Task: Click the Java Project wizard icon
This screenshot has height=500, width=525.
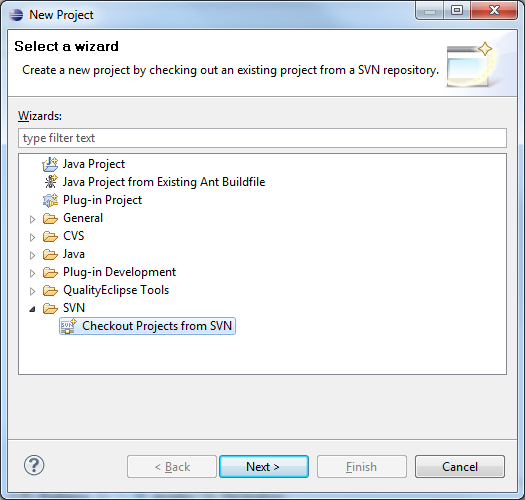Action: click(x=50, y=164)
